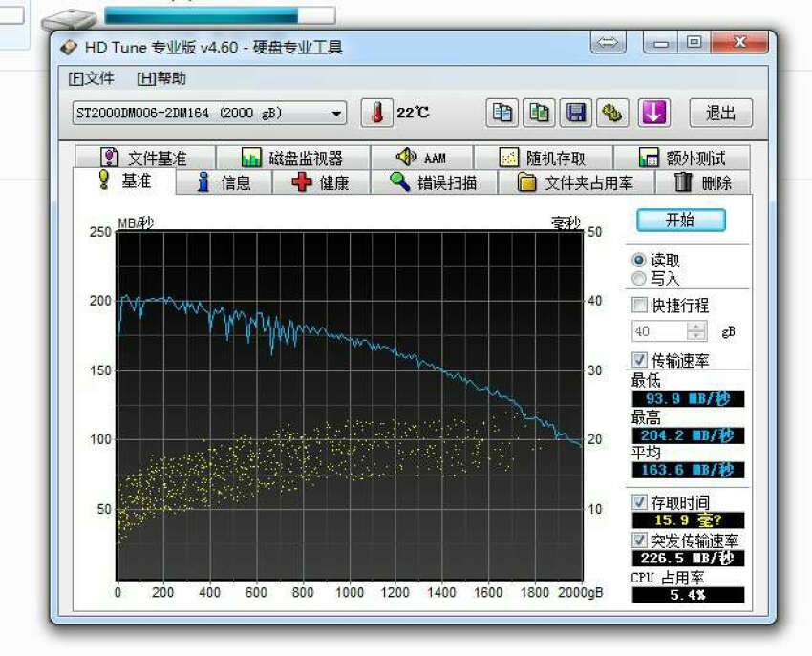Open the 帮助 help menu

[x=161, y=78]
